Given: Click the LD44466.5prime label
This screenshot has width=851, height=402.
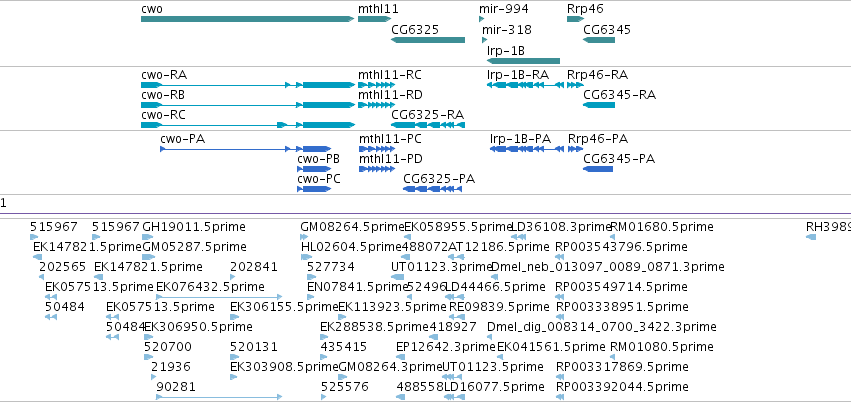Looking at the screenshot, I should tap(495, 286).
